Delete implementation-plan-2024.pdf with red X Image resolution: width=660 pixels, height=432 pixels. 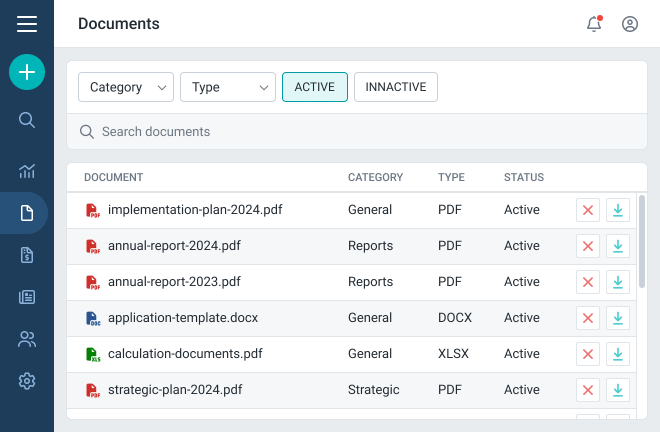(588, 210)
